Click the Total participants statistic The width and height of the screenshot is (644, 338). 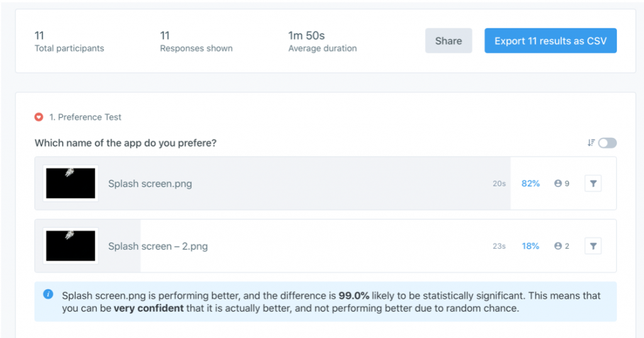point(69,42)
